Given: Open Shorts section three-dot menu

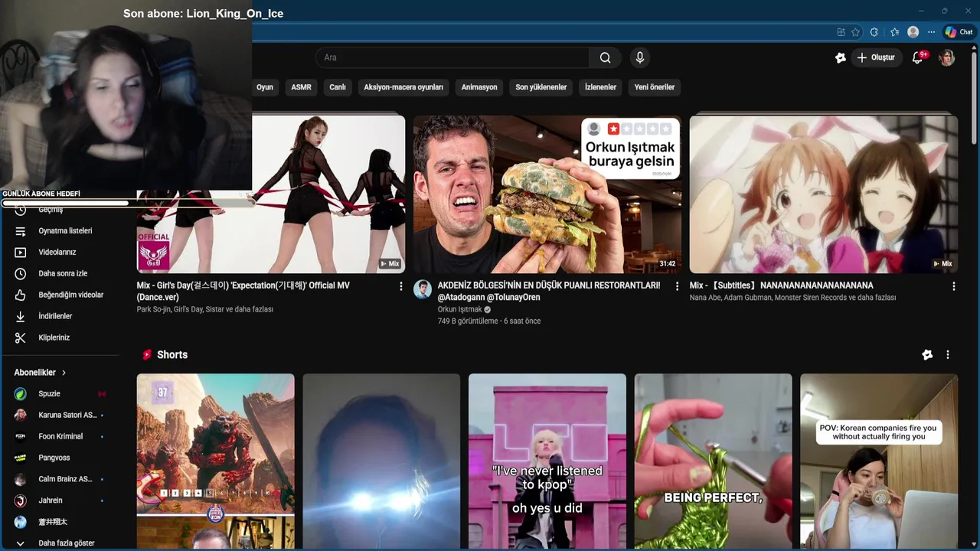Looking at the screenshot, I should (948, 355).
